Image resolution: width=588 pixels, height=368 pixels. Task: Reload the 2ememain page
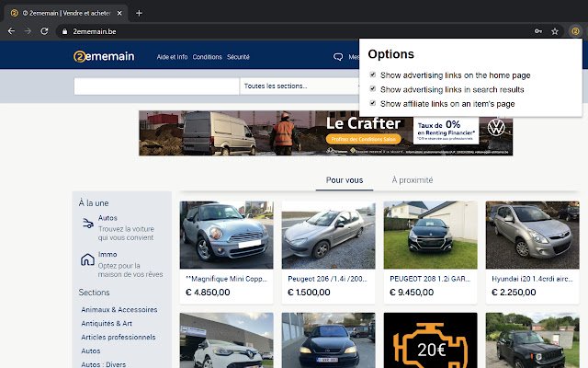pyautogui.click(x=44, y=31)
